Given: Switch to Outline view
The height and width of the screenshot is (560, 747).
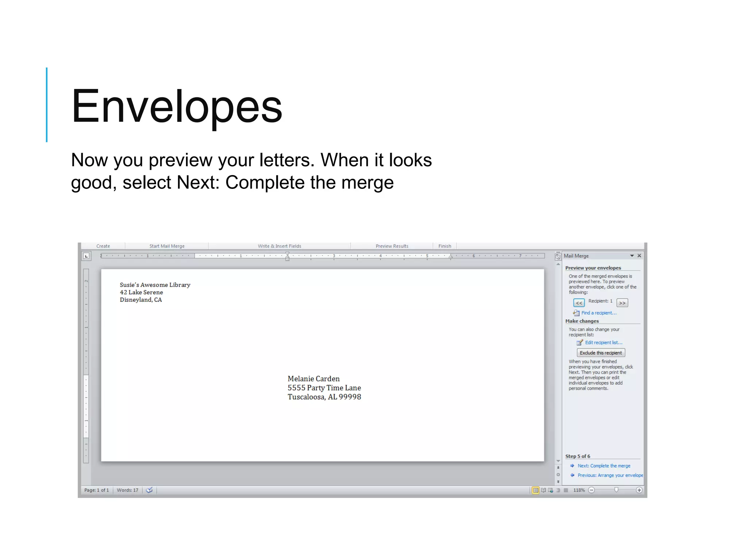Looking at the screenshot, I should [x=558, y=490].
